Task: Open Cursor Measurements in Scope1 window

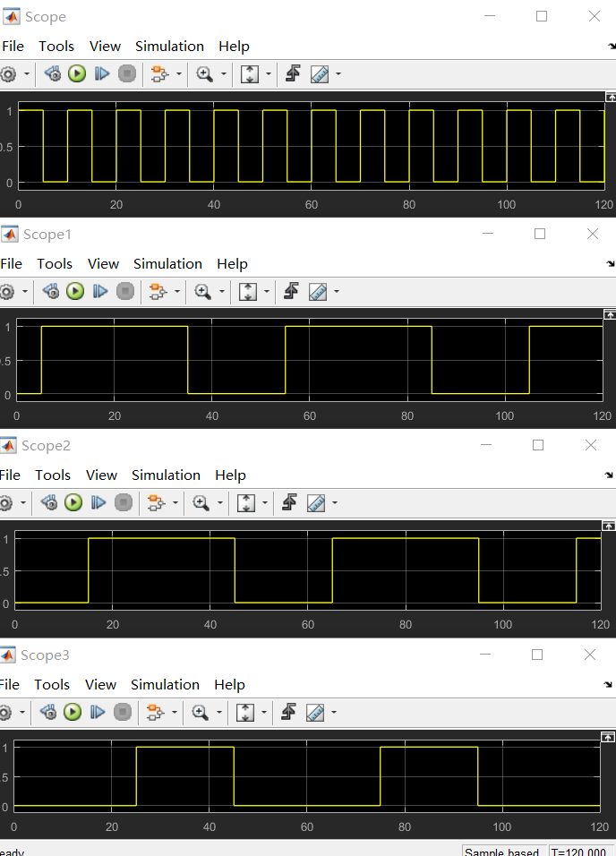Action: pos(318,291)
